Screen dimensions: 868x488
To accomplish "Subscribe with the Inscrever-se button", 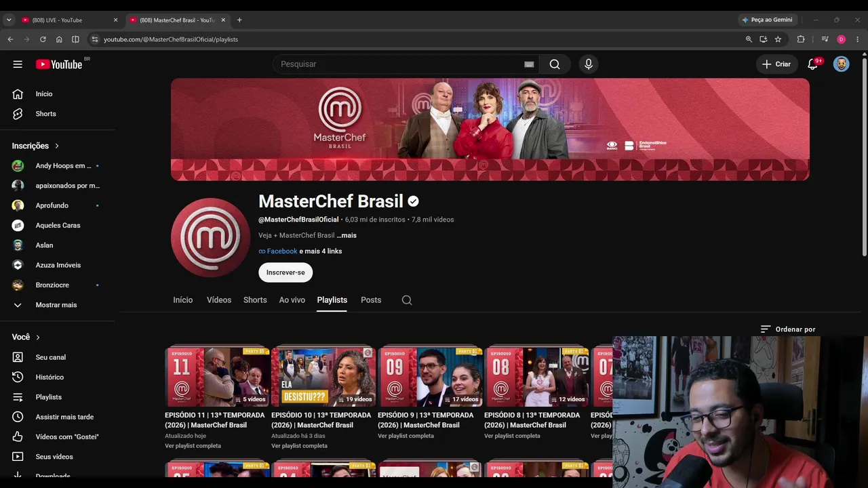I will click(x=285, y=272).
